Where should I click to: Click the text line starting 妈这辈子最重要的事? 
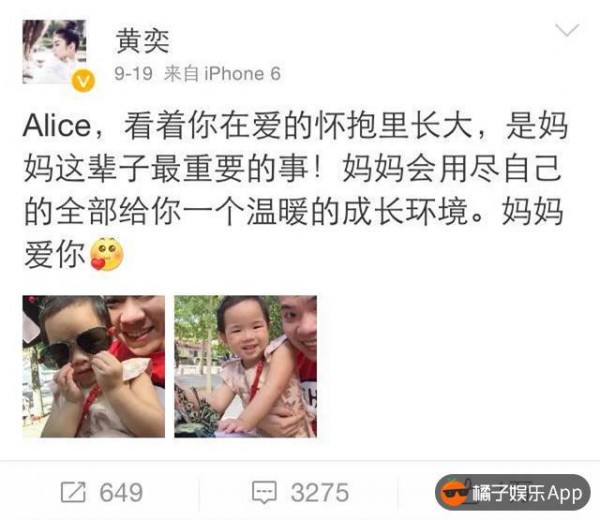pyautogui.click(x=293, y=169)
